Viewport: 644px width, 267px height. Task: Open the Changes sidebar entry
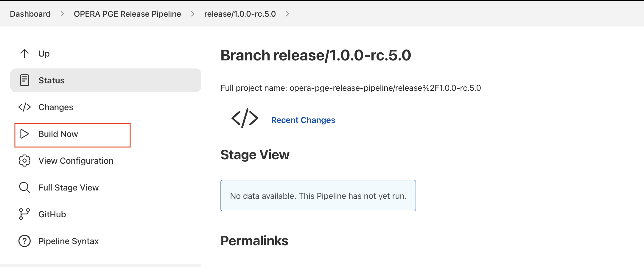point(56,107)
